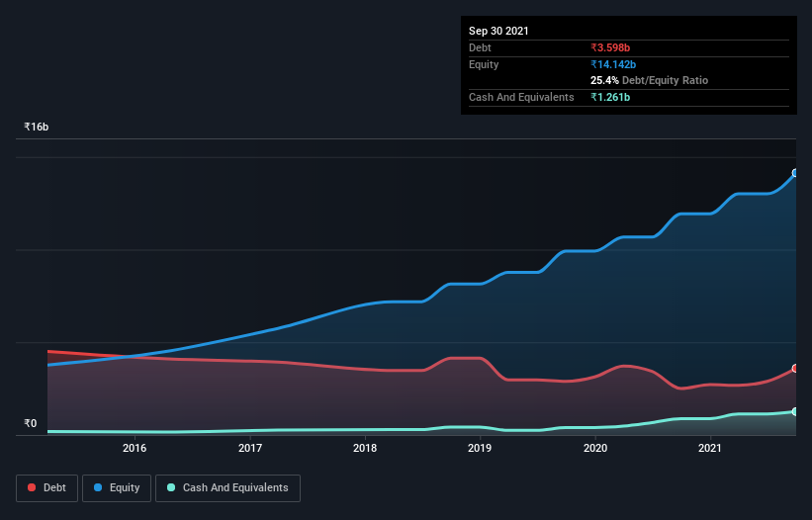Toggle Cash And Equivalents legend button
Image resolution: width=812 pixels, height=520 pixels.
coord(227,488)
